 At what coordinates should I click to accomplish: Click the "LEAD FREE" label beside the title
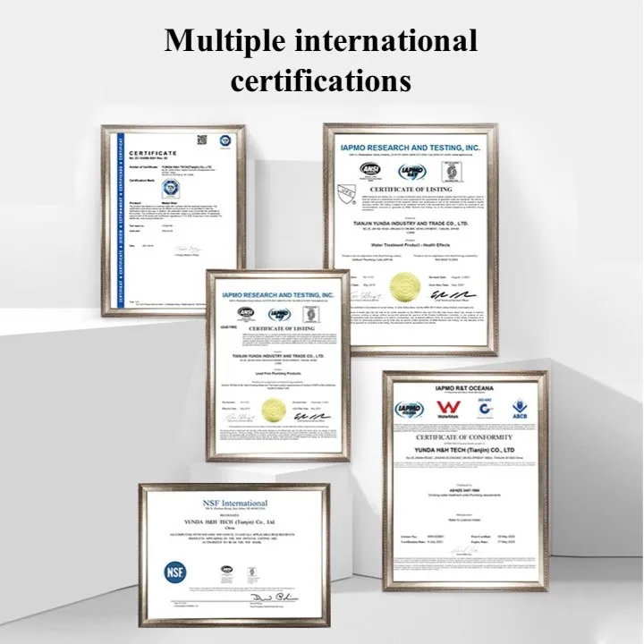[x=229, y=327]
